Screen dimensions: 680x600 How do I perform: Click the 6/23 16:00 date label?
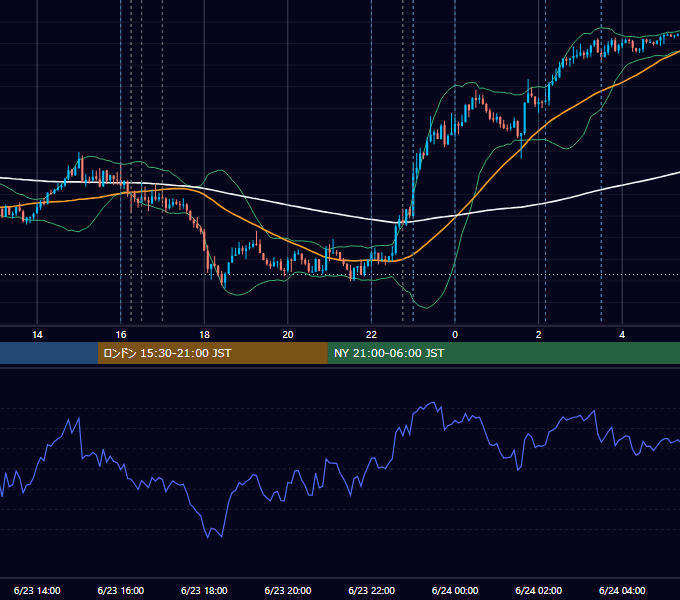pos(121,590)
